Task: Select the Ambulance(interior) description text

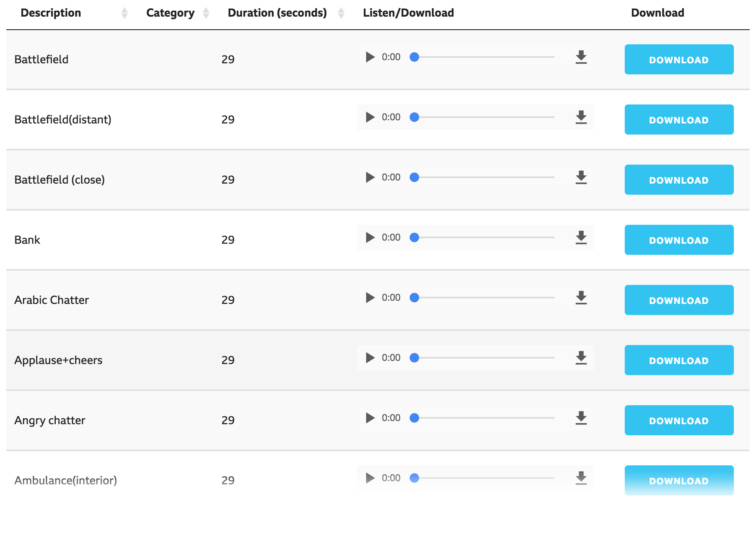Action: coord(66,480)
